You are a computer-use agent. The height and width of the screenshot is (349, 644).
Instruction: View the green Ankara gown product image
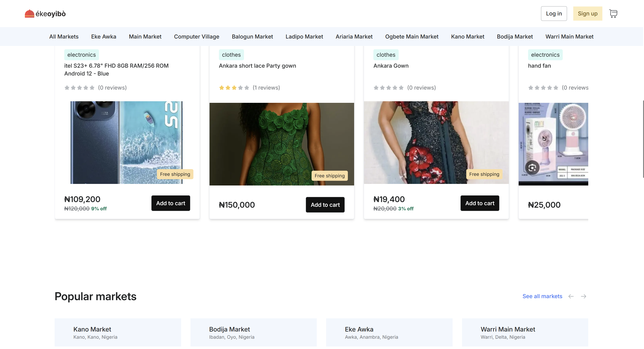282,144
